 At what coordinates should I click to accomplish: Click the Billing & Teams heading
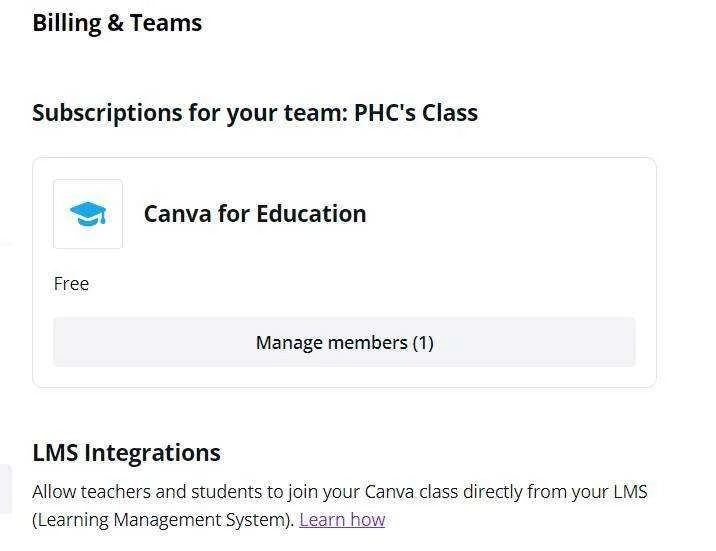point(117,23)
